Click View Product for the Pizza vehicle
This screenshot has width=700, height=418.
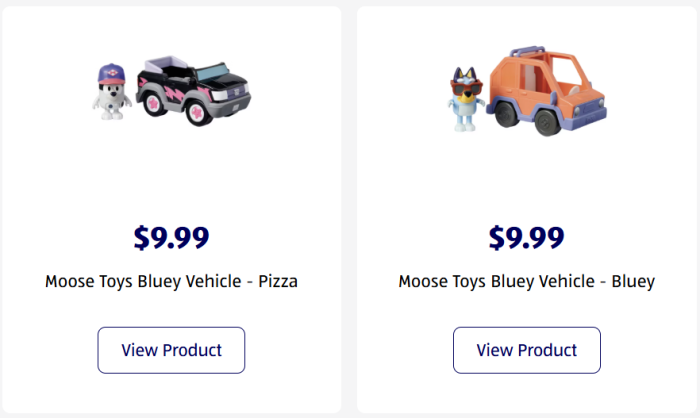(x=171, y=350)
